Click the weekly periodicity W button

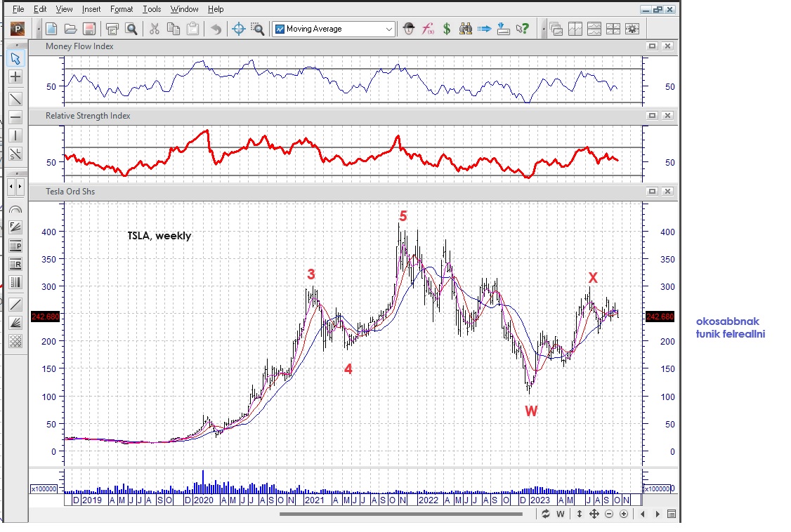561,514
